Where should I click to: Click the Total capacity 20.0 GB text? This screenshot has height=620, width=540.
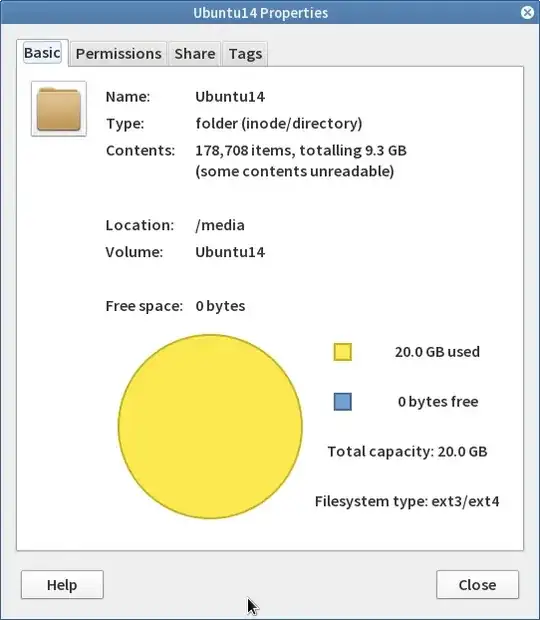pyautogui.click(x=407, y=452)
